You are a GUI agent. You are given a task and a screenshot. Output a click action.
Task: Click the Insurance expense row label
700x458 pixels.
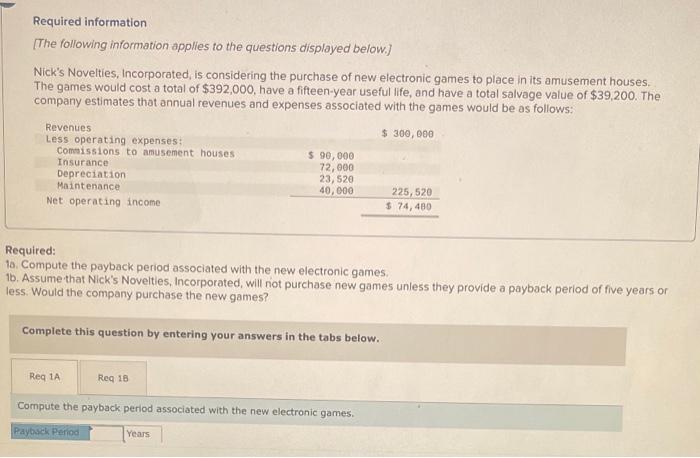click(x=83, y=163)
